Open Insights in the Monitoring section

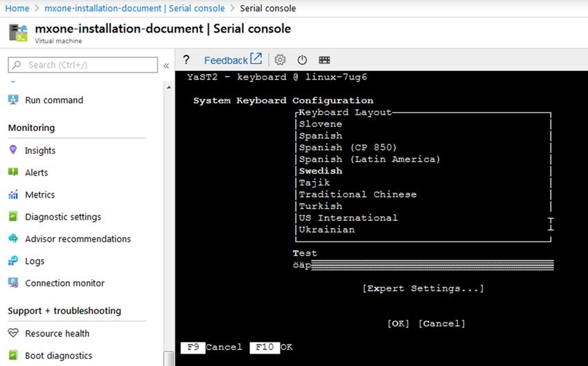point(40,151)
